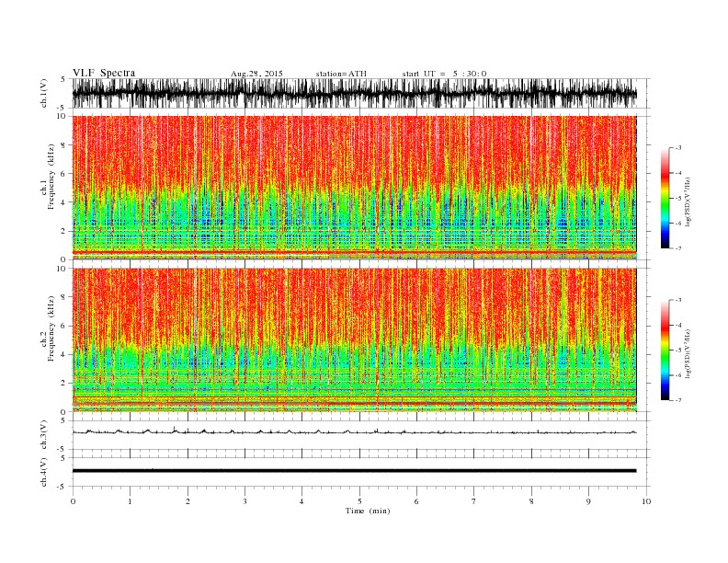The width and height of the screenshot is (728, 563).
Task: Click the '-7' label on ch.1 colorbar
Action: [677, 249]
